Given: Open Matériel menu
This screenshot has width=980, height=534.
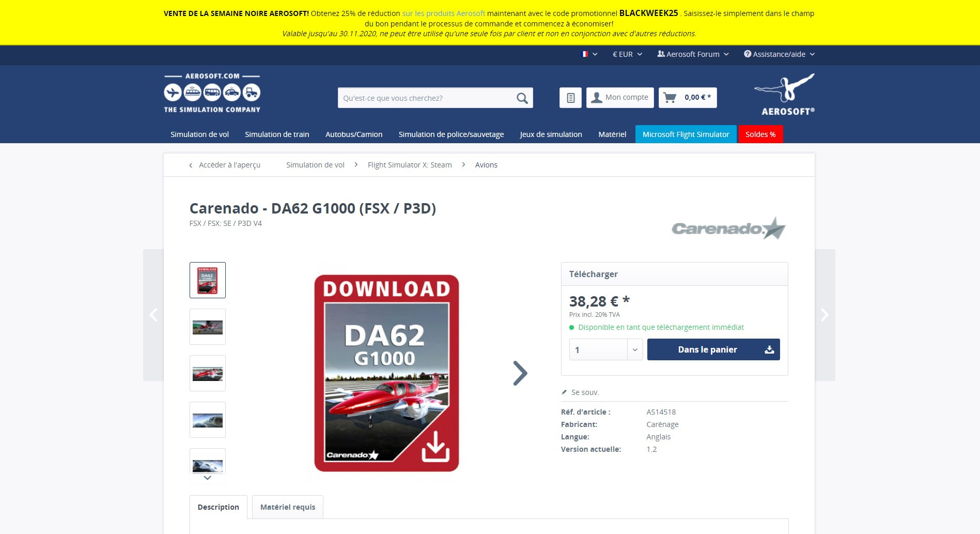Looking at the screenshot, I should pos(612,134).
